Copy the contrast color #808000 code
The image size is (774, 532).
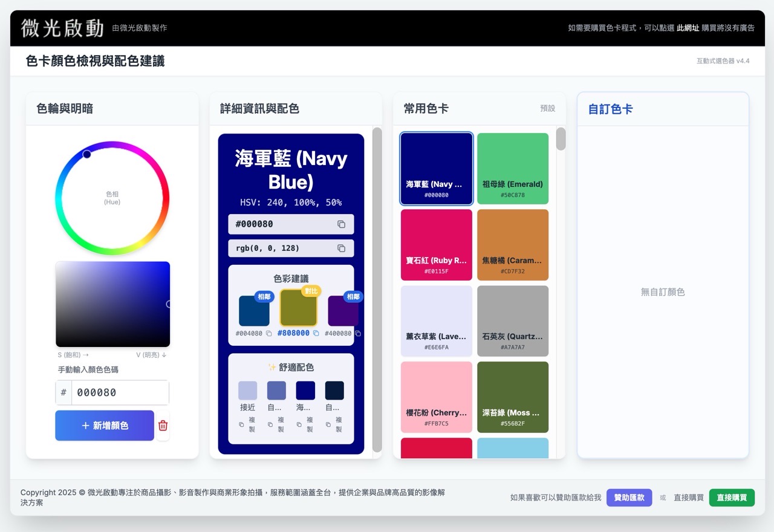coord(316,333)
